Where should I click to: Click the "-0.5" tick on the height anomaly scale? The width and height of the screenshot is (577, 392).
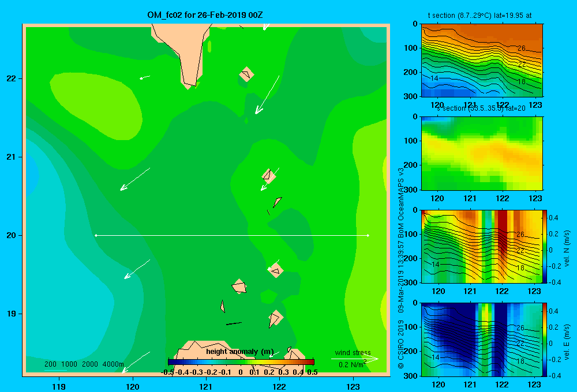168,372
